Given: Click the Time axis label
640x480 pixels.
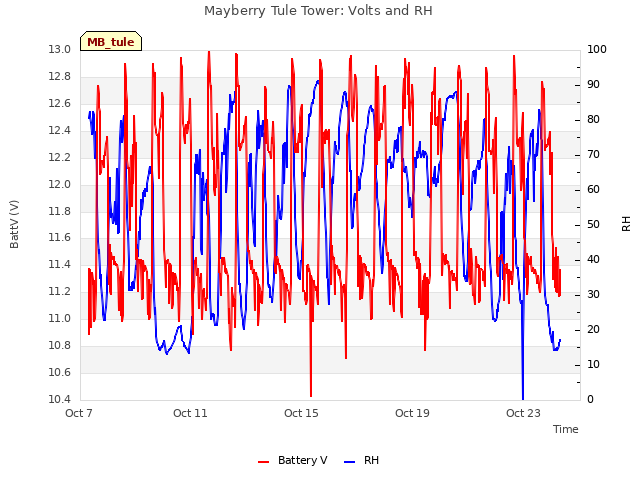Looking at the screenshot, I should (x=566, y=429).
